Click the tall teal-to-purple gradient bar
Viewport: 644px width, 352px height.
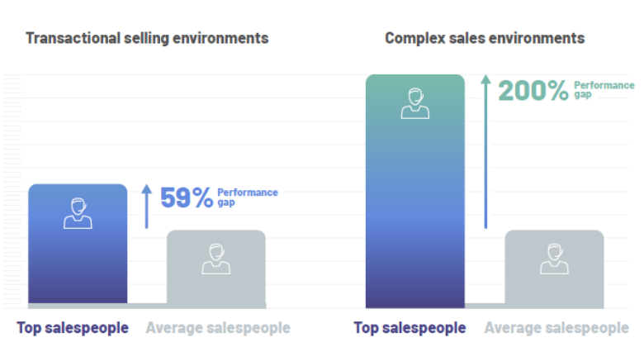point(415,191)
